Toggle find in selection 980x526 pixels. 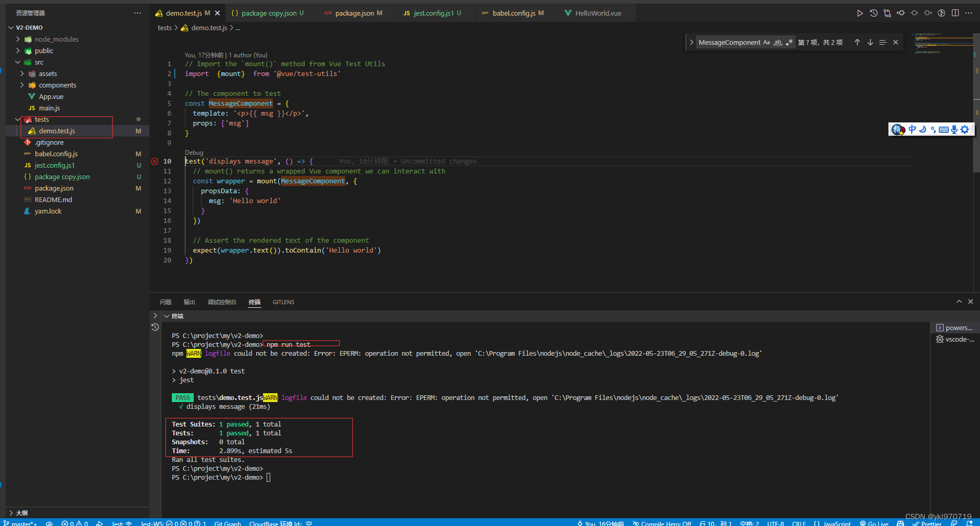883,42
